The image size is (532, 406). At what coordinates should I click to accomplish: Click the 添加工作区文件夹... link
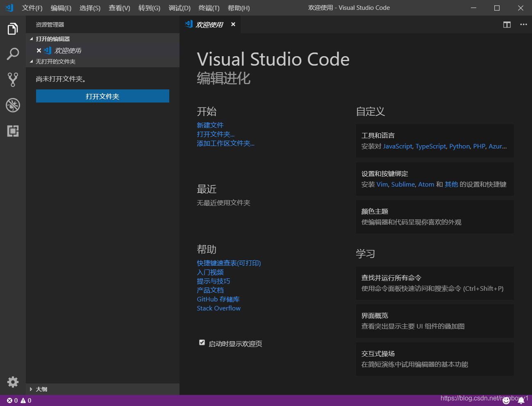pyautogui.click(x=225, y=143)
